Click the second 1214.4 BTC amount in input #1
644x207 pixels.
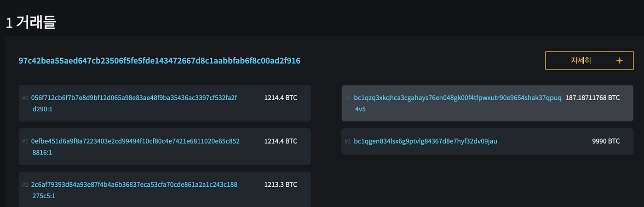(281, 141)
